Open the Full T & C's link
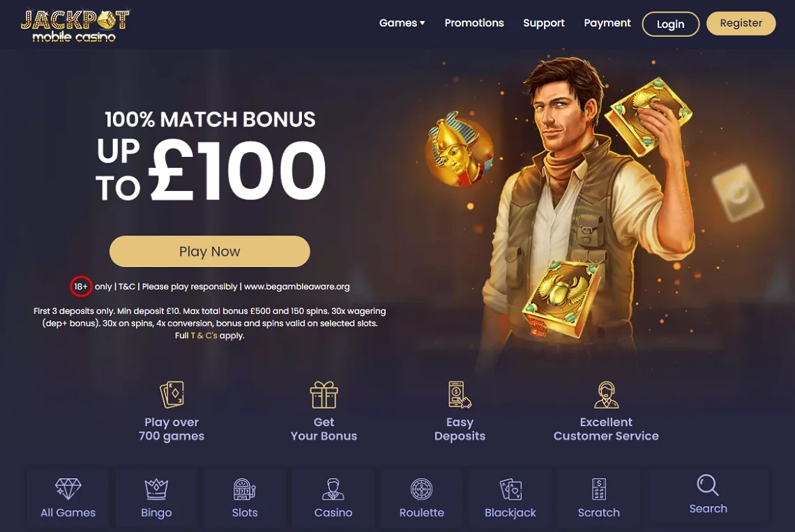The height and width of the screenshot is (532, 795). point(204,335)
